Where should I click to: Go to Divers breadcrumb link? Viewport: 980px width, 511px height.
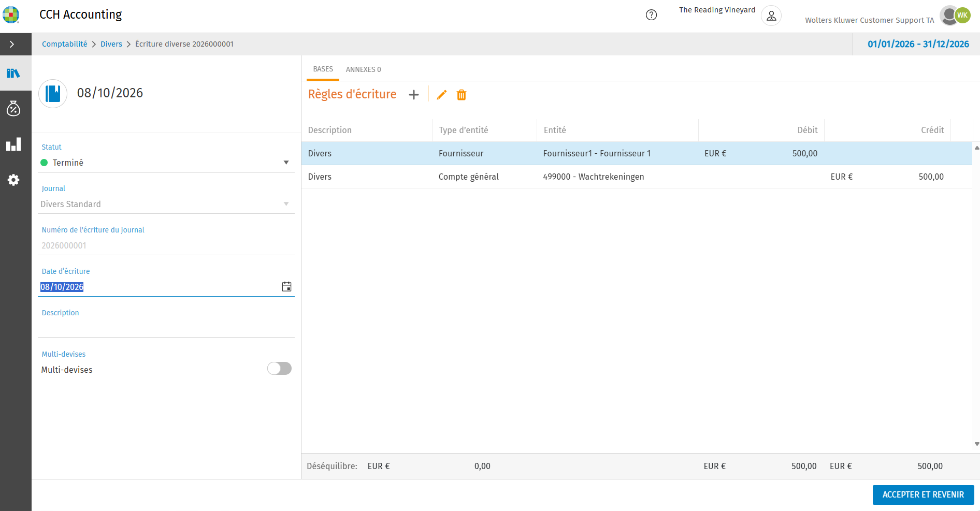tap(111, 44)
